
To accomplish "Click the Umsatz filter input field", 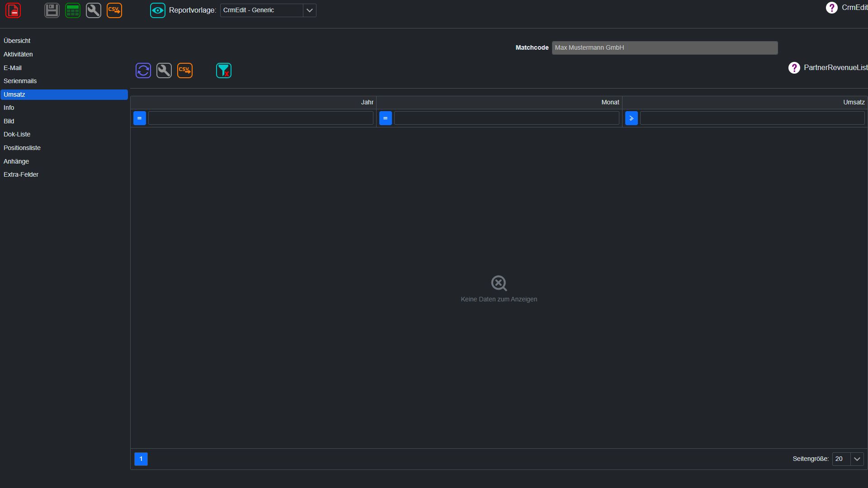I will coord(752,118).
